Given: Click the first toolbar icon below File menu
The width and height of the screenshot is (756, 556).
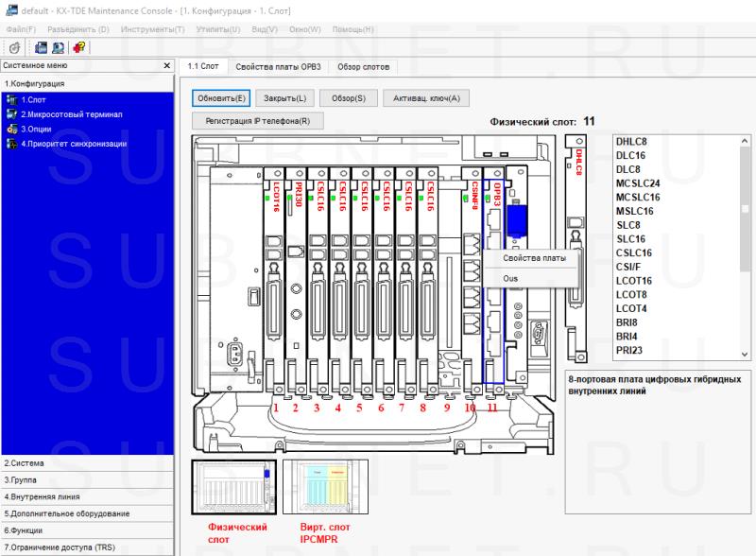Looking at the screenshot, I should click(16, 47).
